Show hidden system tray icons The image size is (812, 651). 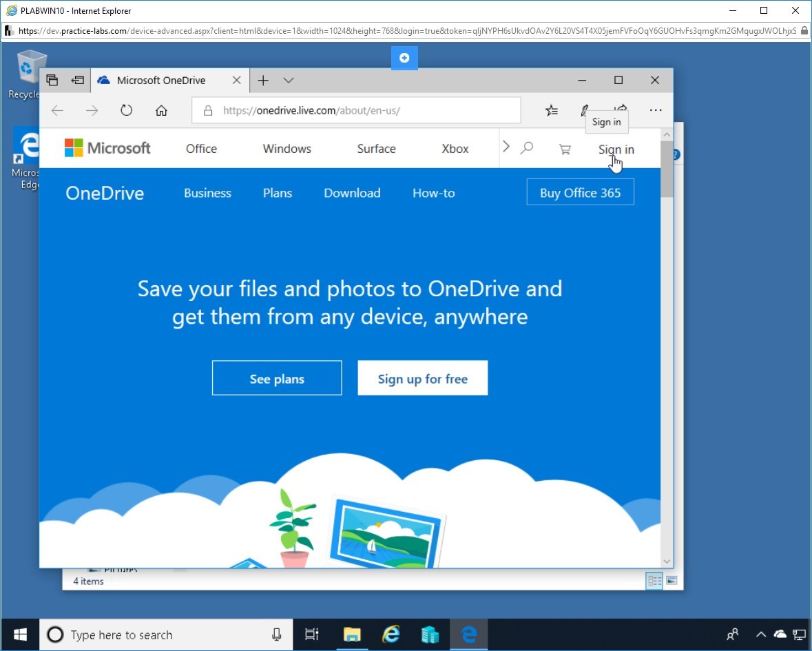click(x=761, y=634)
